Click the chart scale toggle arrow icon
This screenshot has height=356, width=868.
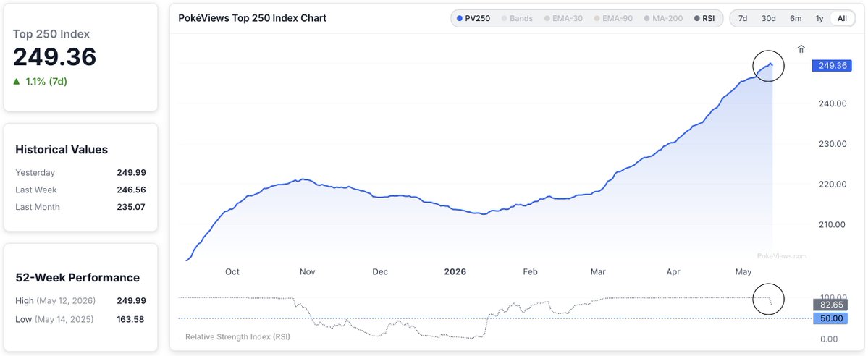801,49
